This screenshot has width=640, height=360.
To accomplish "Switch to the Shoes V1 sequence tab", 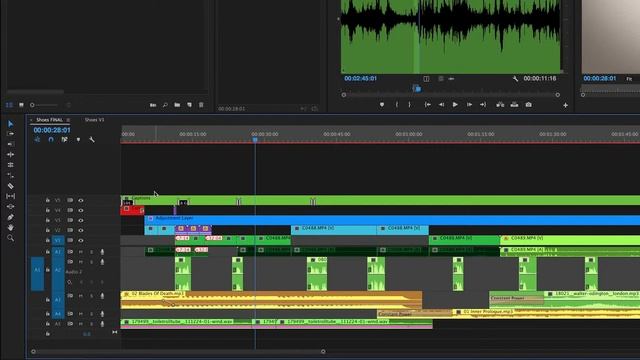I will [94, 120].
